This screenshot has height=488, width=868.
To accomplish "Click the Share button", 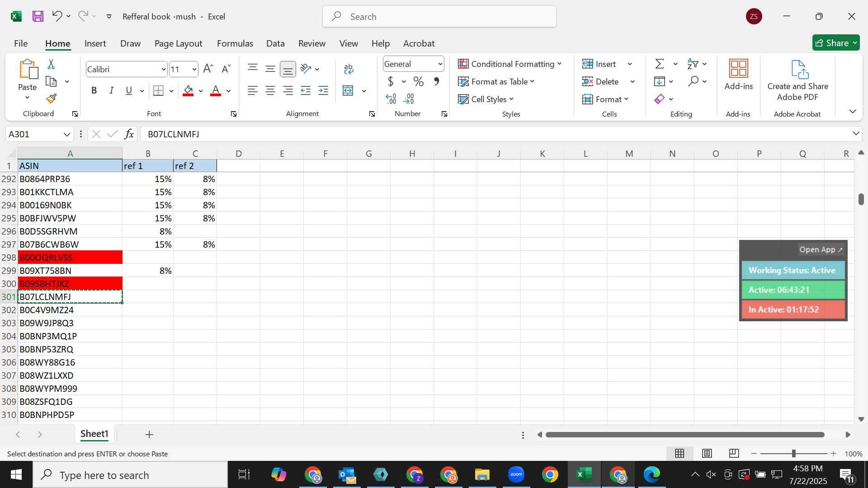I will click(x=836, y=43).
